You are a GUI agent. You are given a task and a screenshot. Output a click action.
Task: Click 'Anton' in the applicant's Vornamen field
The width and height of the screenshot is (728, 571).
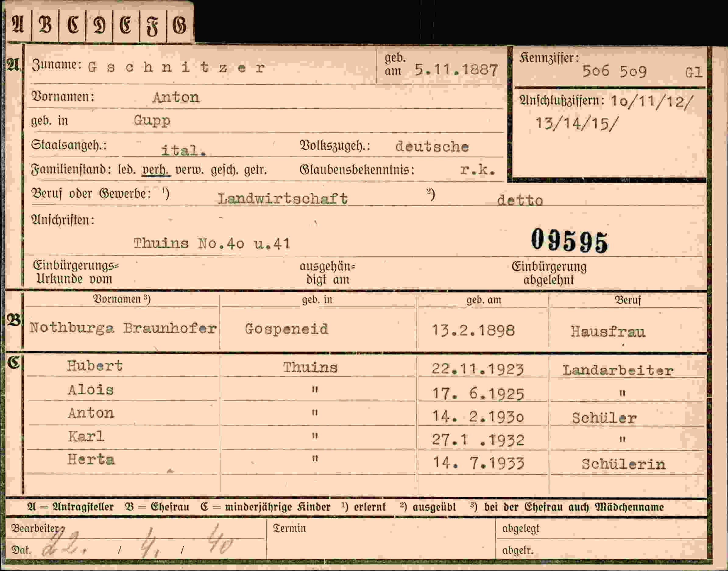(x=176, y=98)
